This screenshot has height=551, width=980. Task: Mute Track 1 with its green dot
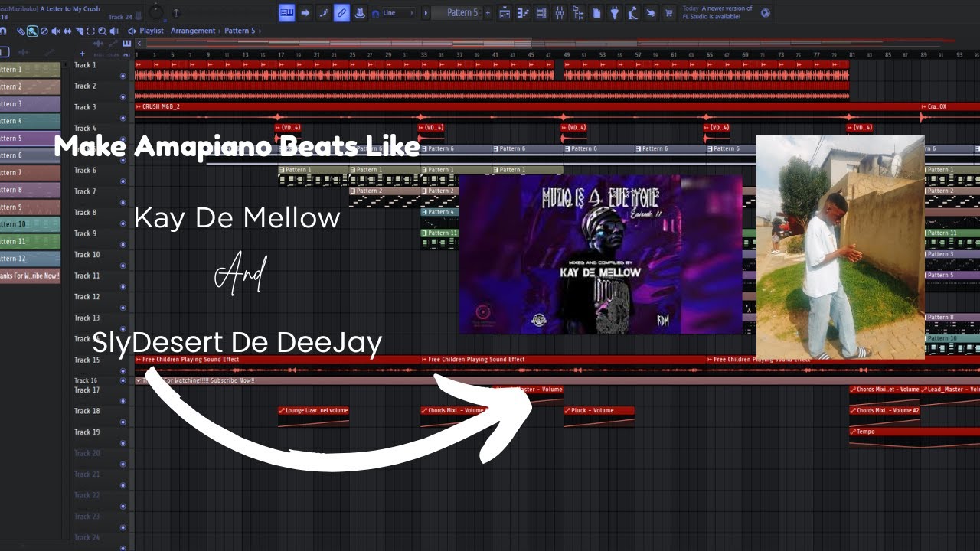123,76
